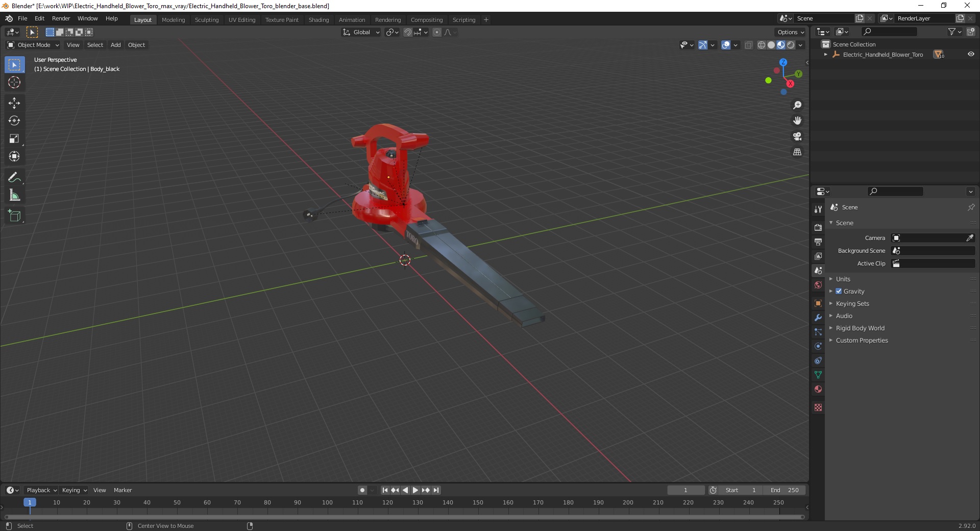Click the End frame value field
The height and width of the screenshot is (531, 980).
[785, 490]
